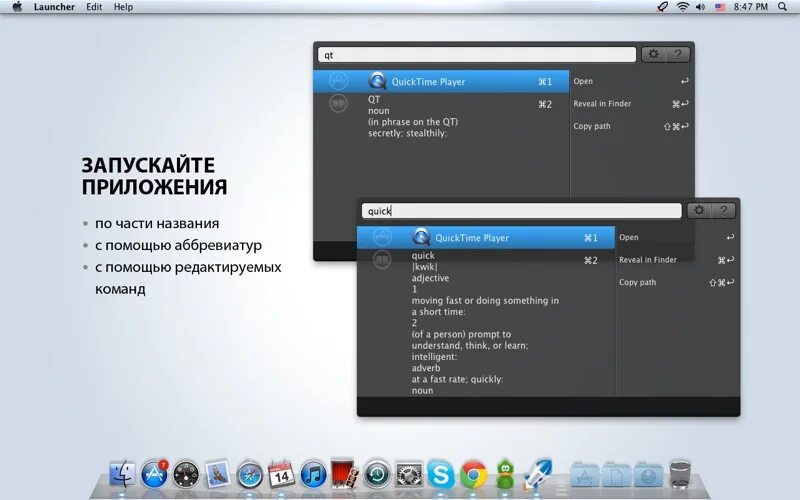Open Photo Booth from the dock
The image size is (800, 500).
345,473
